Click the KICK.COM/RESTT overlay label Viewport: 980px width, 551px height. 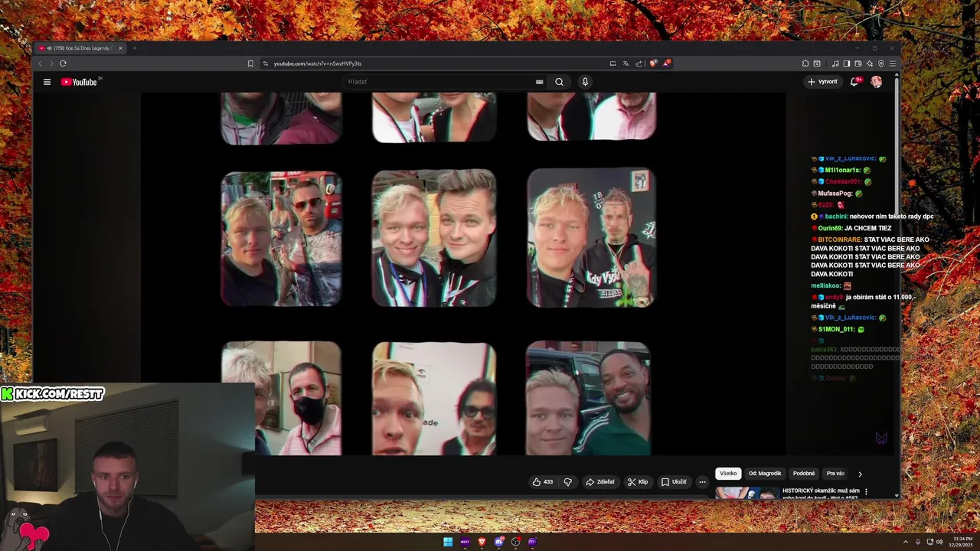(53, 393)
